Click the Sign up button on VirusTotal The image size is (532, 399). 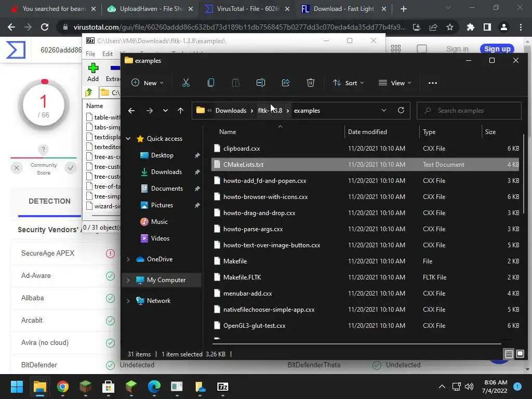[497, 49]
